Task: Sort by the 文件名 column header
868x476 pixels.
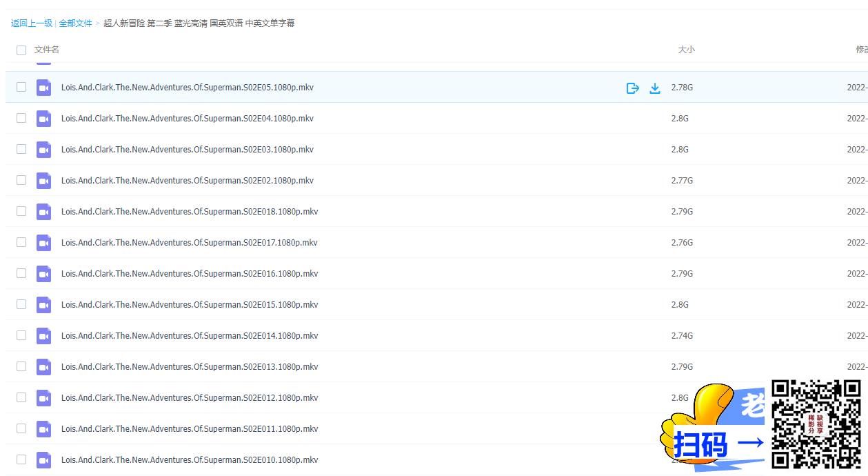Action: click(47, 50)
